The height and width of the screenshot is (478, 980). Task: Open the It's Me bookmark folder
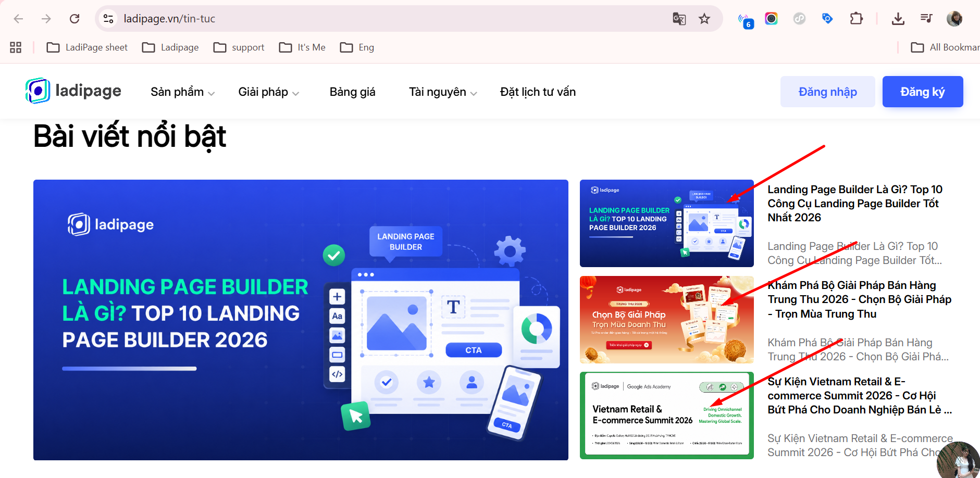pos(302,47)
